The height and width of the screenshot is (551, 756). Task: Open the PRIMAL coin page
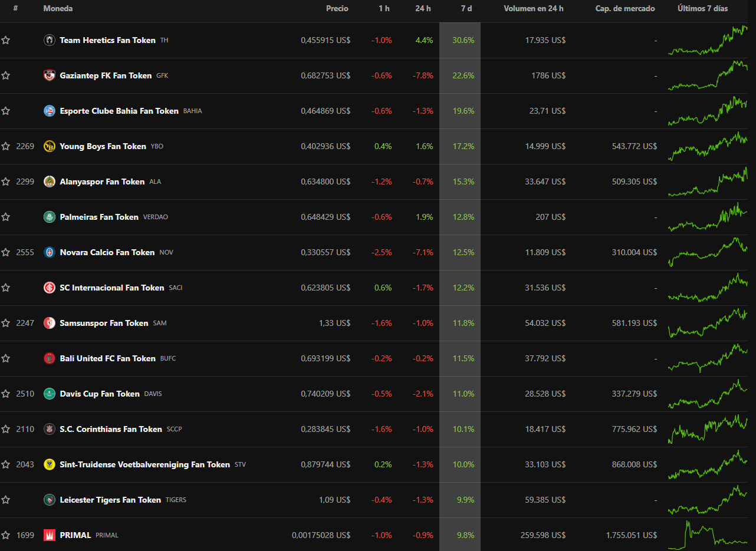[x=75, y=535]
